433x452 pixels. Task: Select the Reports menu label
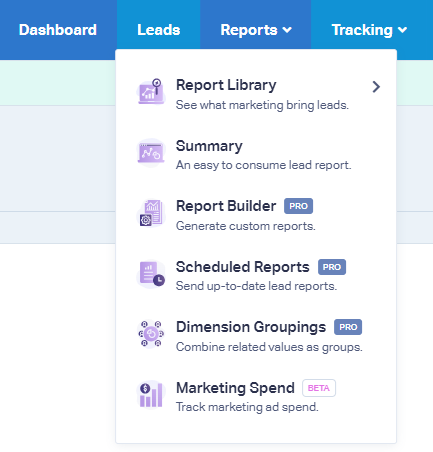point(249,30)
